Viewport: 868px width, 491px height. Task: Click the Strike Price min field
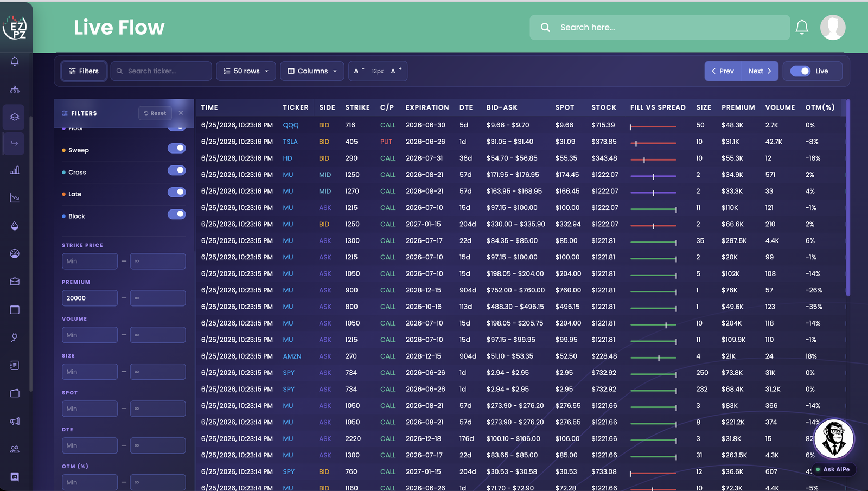(x=90, y=261)
